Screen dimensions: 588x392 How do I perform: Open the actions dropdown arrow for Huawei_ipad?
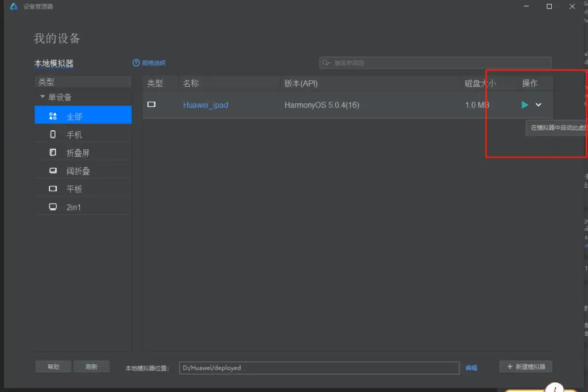[x=538, y=104]
